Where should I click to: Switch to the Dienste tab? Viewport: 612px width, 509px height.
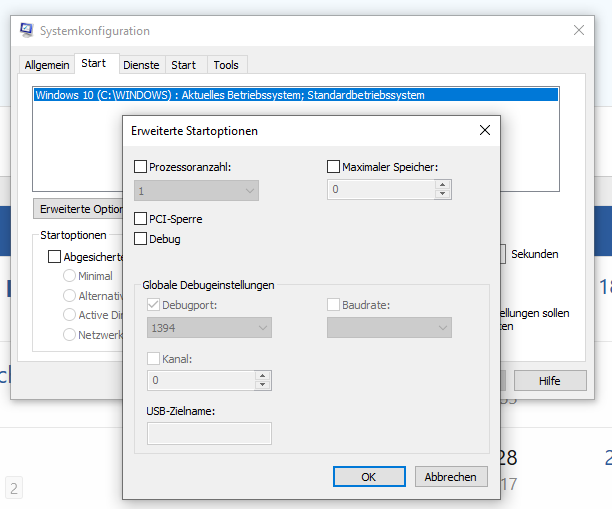141,65
